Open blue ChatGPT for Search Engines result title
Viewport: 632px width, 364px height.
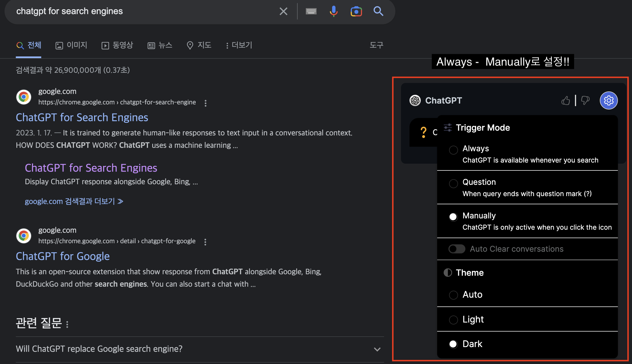pyautogui.click(x=82, y=117)
